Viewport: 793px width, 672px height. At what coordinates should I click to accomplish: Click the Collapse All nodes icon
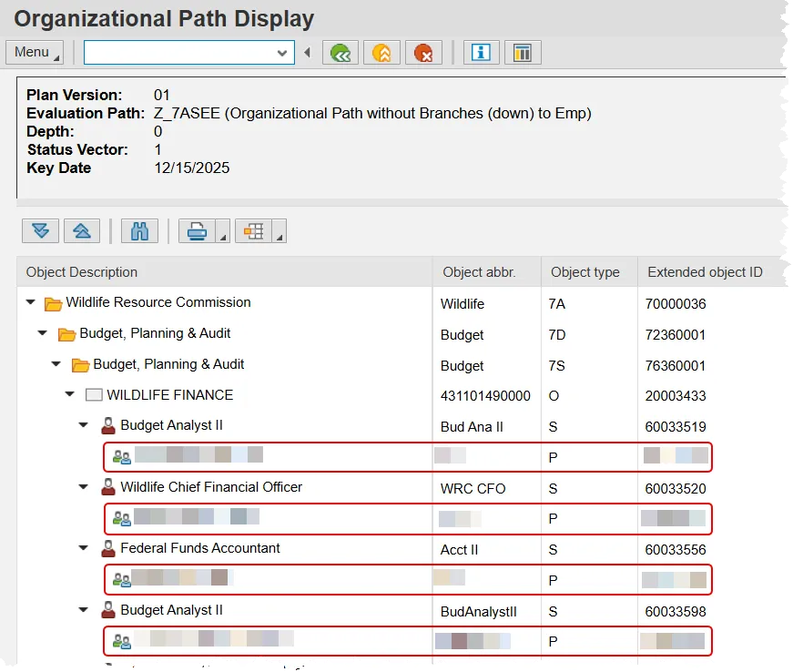click(x=81, y=231)
